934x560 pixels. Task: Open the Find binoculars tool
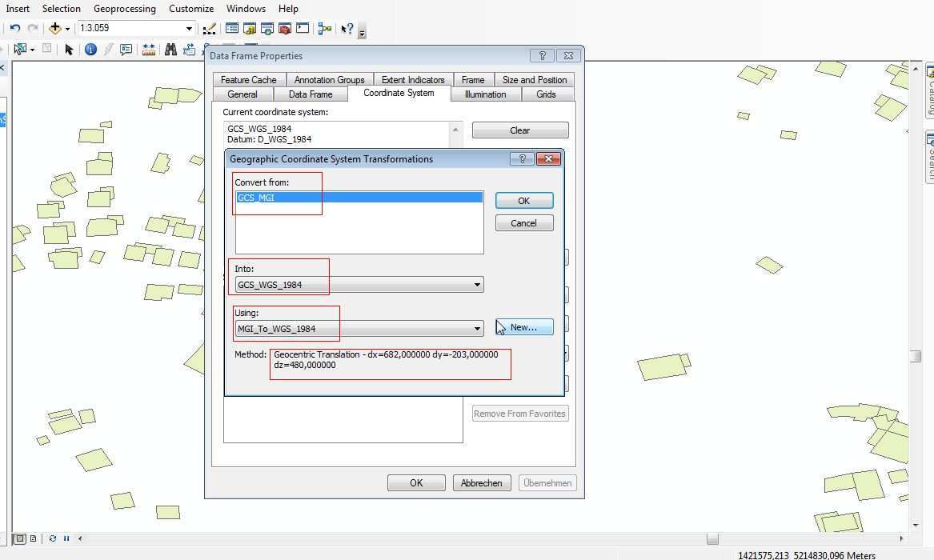pyautogui.click(x=170, y=50)
